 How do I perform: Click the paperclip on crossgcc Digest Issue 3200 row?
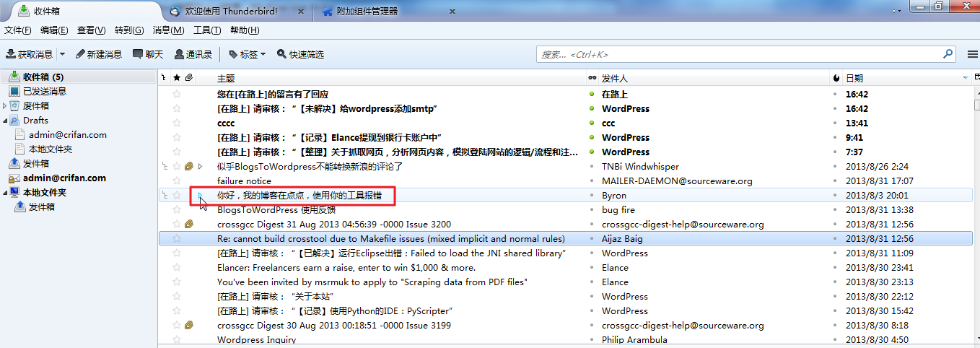coord(188,224)
